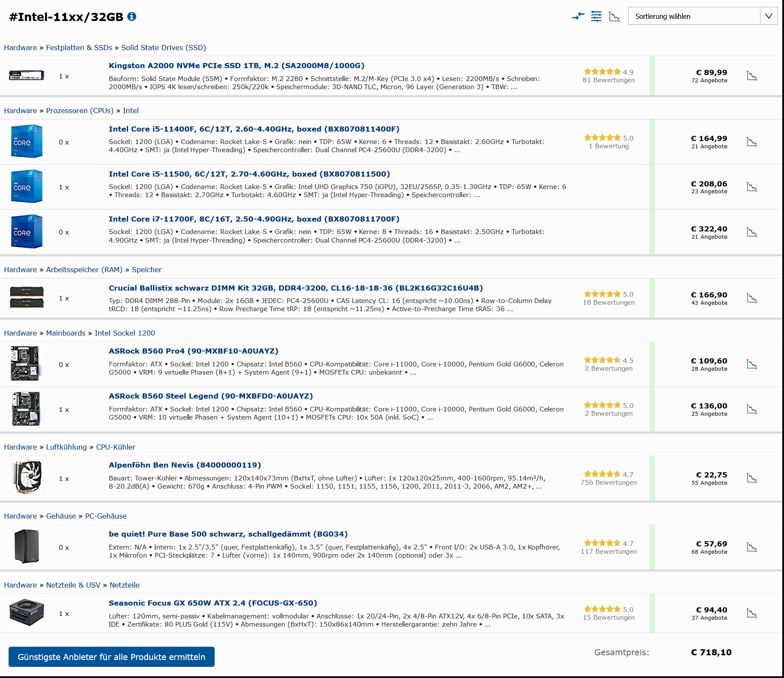Click the compare arrows icon in header
Viewport: 784px width, 678px height.
578,16
